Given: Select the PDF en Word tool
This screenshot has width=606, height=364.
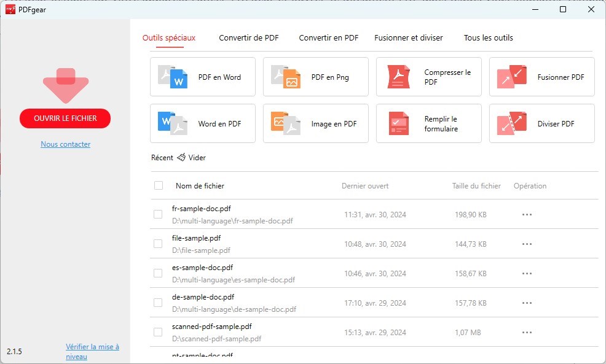Looking at the screenshot, I should [x=202, y=76].
